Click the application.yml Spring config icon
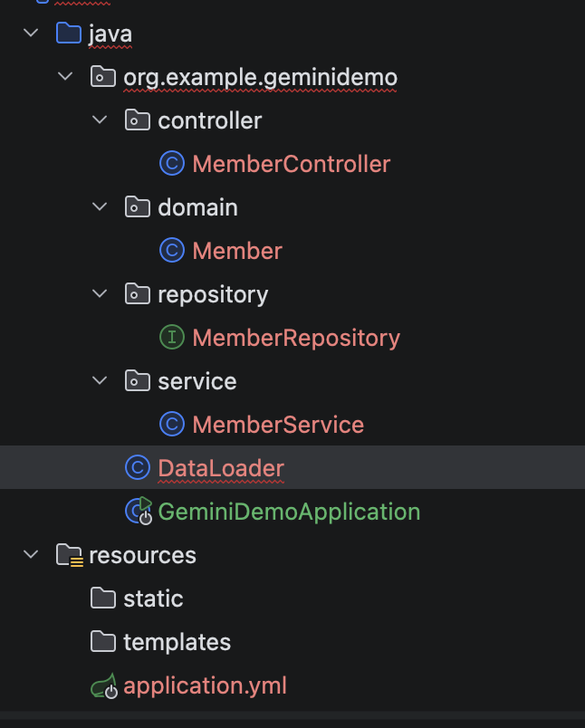 coord(103,686)
